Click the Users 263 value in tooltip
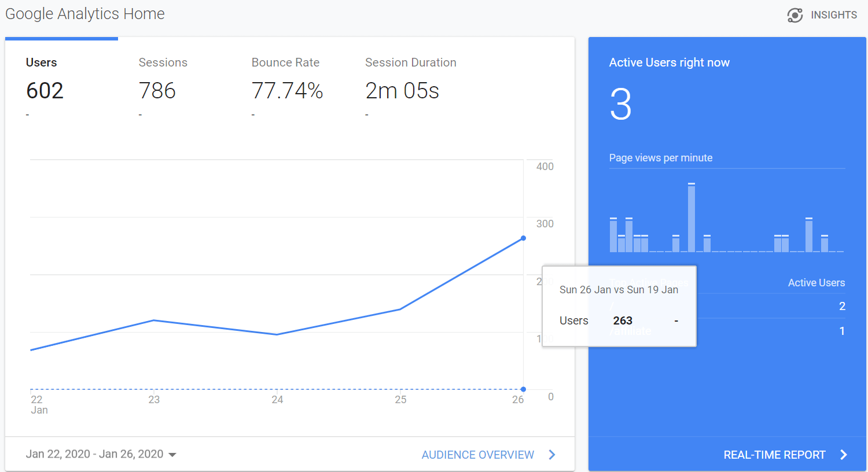This screenshot has width=868, height=472. tap(623, 320)
